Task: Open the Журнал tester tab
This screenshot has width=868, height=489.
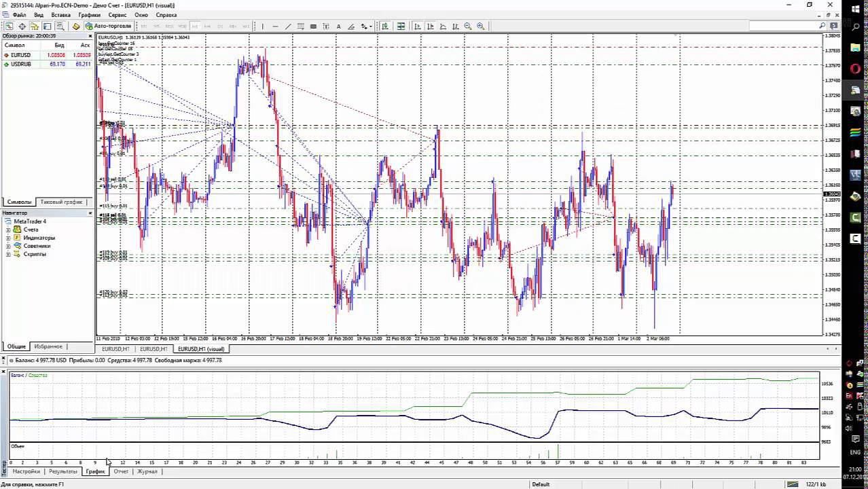Action: [x=147, y=471]
